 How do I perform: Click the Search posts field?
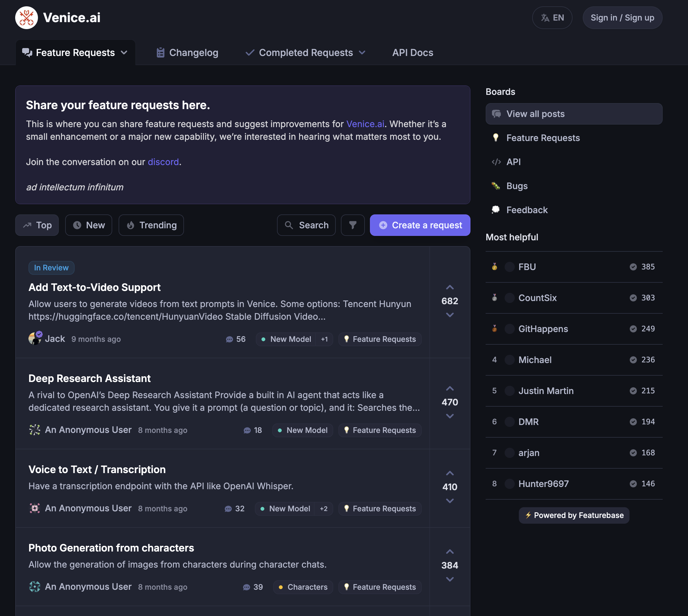tap(306, 225)
